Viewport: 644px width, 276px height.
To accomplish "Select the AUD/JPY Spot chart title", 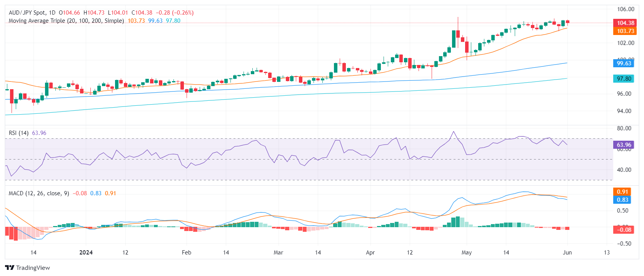I will (x=27, y=13).
